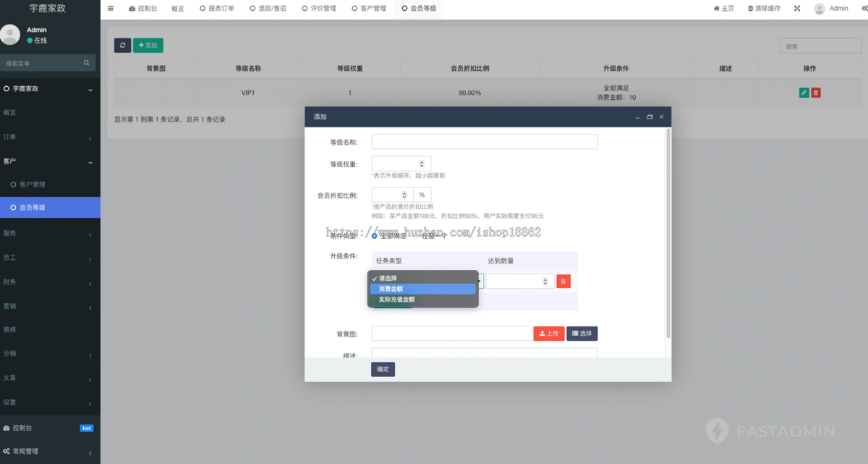Screen dimensions: 868x464
Task: Click the red delete icon for VIP1
Action: coord(817,93)
